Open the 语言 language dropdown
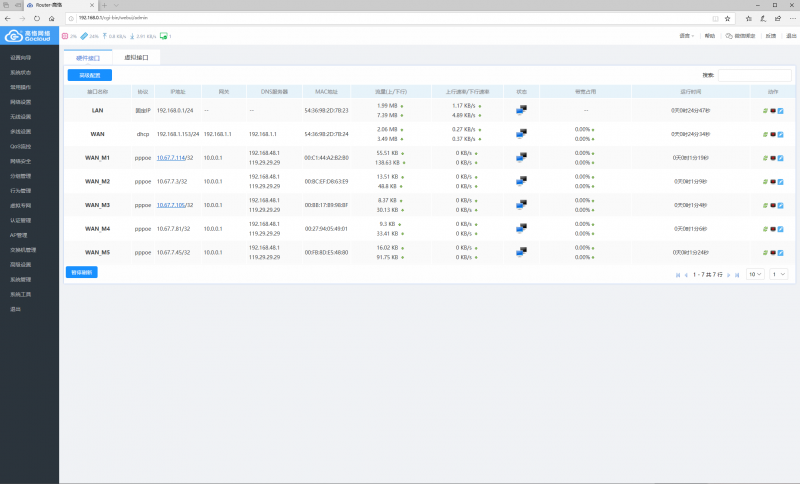This screenshot has width=800, height=484. 687,36
